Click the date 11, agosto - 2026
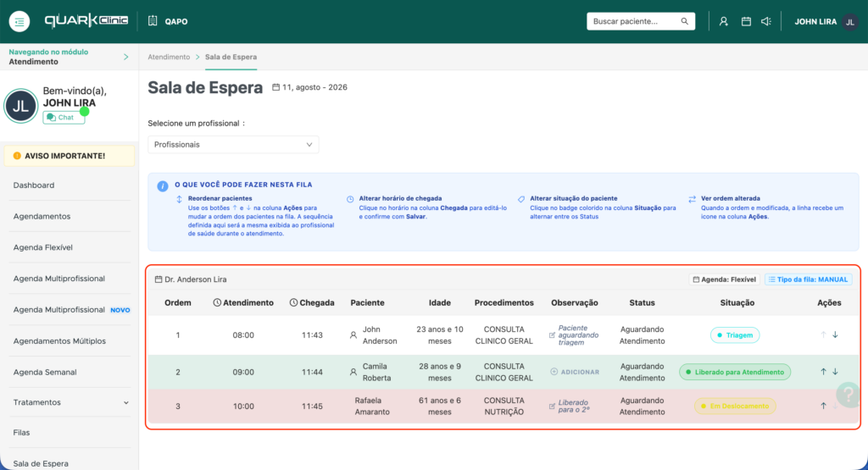 [x=315, y=87]
